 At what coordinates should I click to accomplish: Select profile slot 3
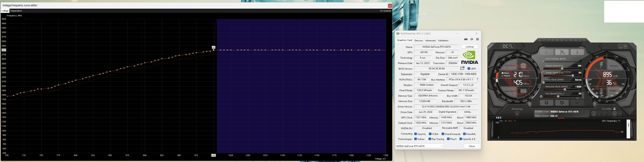(x=604, y=114)
